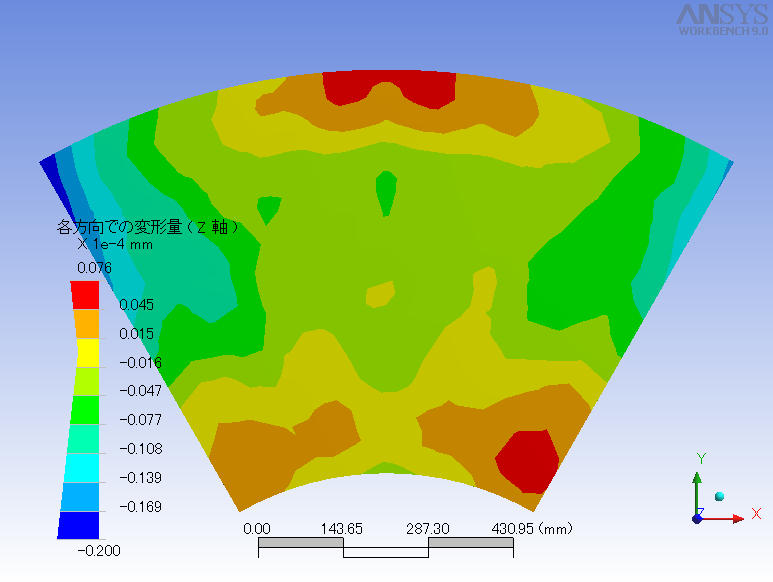The width and height of the screenshot is (773, 582).
Task: Click the legend value -0.169
Action: click(x=141, y=507)
